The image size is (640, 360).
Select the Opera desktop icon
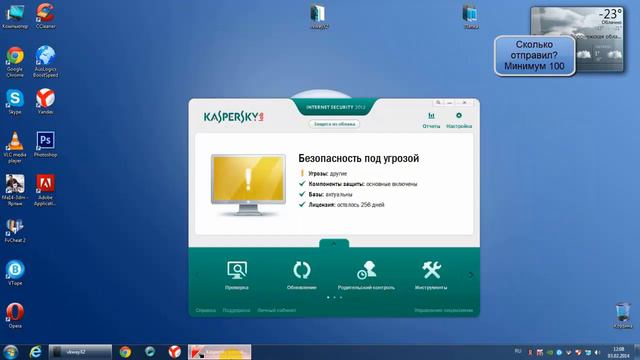pos(15,316)
